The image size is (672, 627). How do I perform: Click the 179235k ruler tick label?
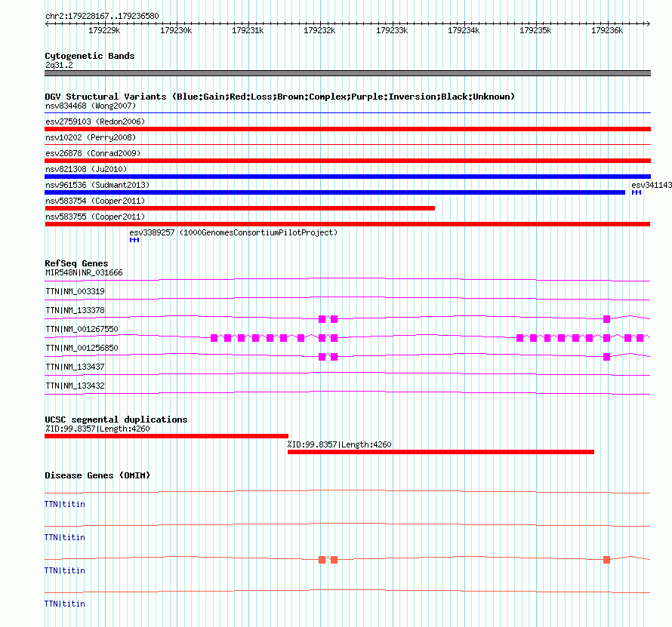tap(535, 30)
